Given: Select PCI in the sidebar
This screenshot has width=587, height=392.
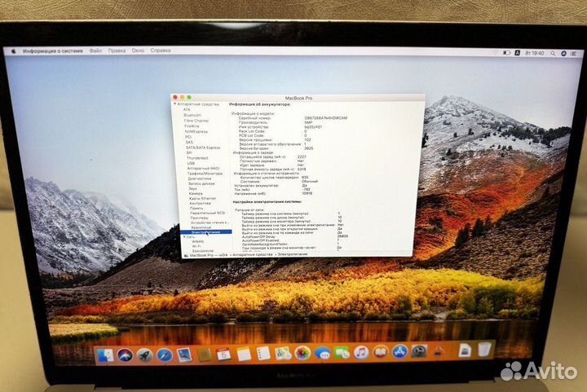Looking at the screenshot, I should pyautogui.click(x=188, y=137).
